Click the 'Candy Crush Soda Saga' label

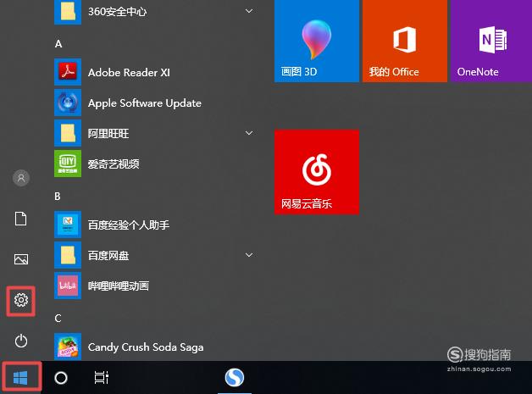(x=146, y=347)
